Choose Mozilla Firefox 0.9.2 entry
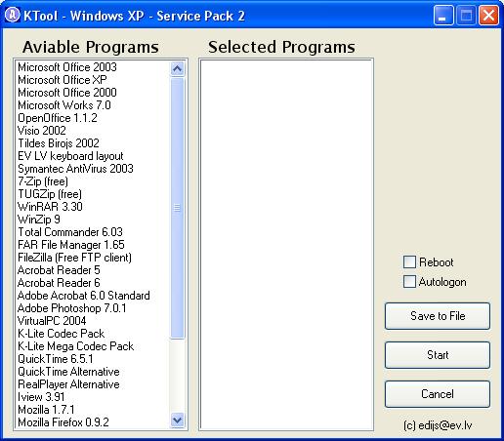 click(63, 422)
